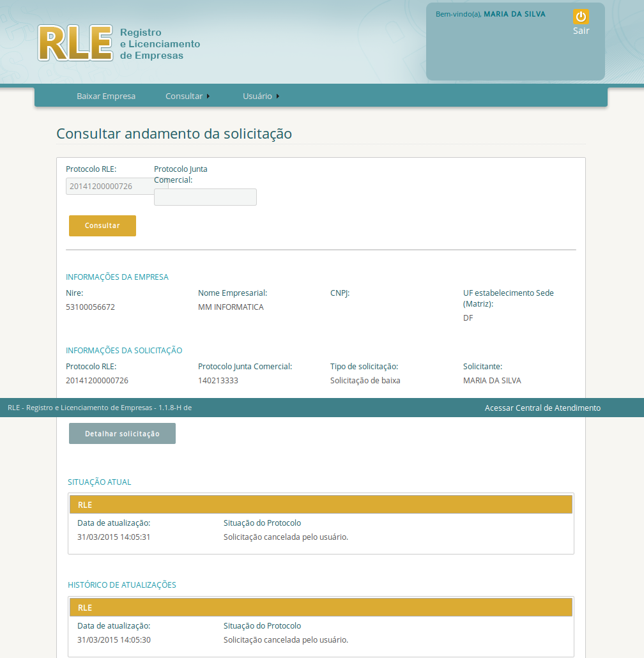Image resolution: width=644 pixels, height=658 pixels.
Task: Focus the Protocolo Junta Comercial input field
Action: (205, 197)
